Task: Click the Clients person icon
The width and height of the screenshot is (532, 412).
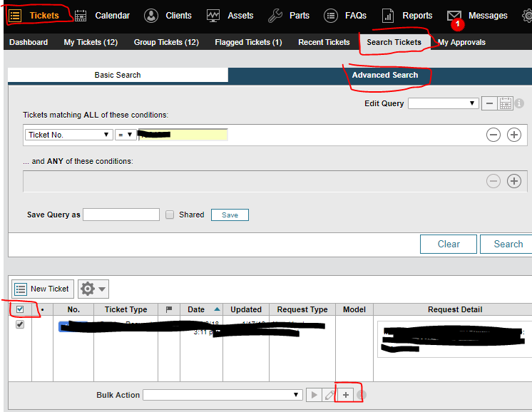Action: 151,16
